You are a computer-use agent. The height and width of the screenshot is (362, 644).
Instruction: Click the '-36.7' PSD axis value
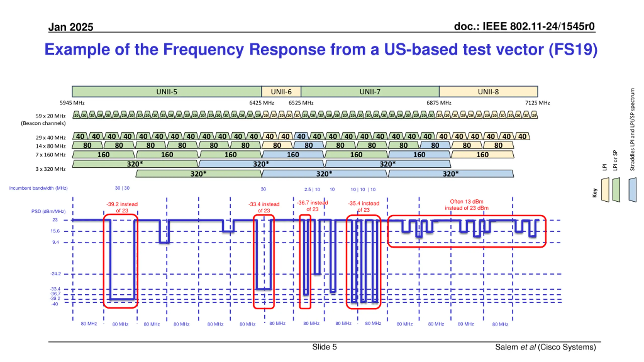55,294
